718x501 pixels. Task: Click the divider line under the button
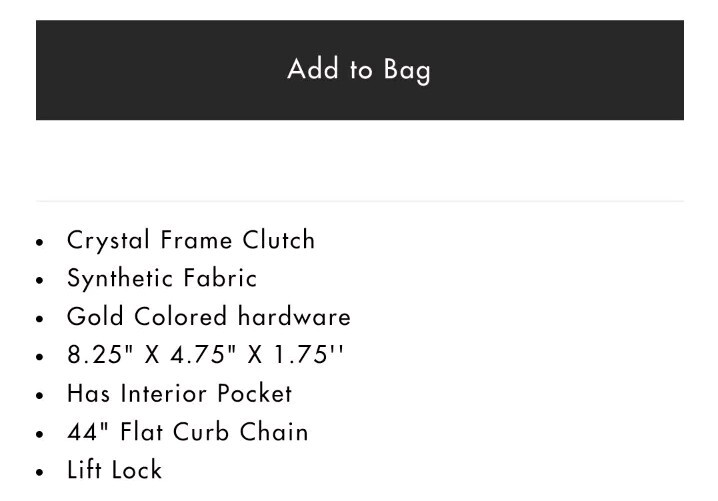point(359,201)
